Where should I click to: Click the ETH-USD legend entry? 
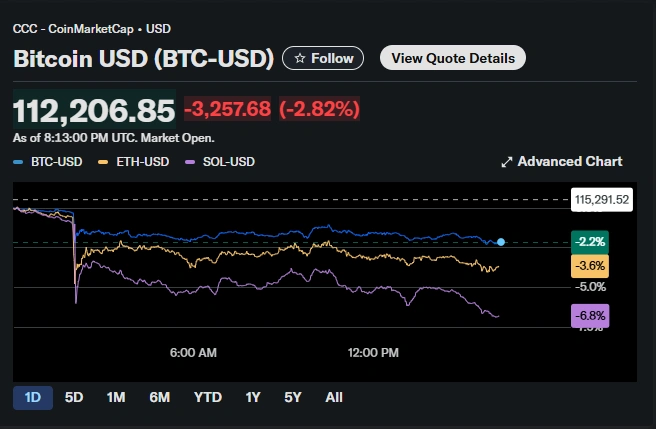tap(133, 162)
